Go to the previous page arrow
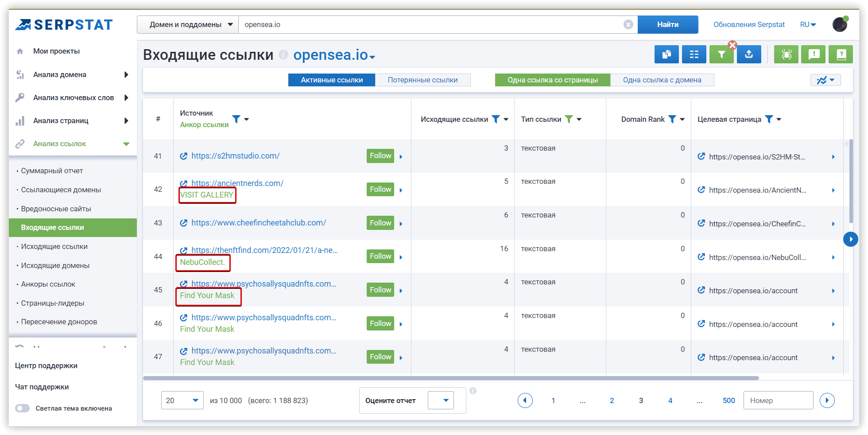The image size is (868, 435). pos(525,400)
